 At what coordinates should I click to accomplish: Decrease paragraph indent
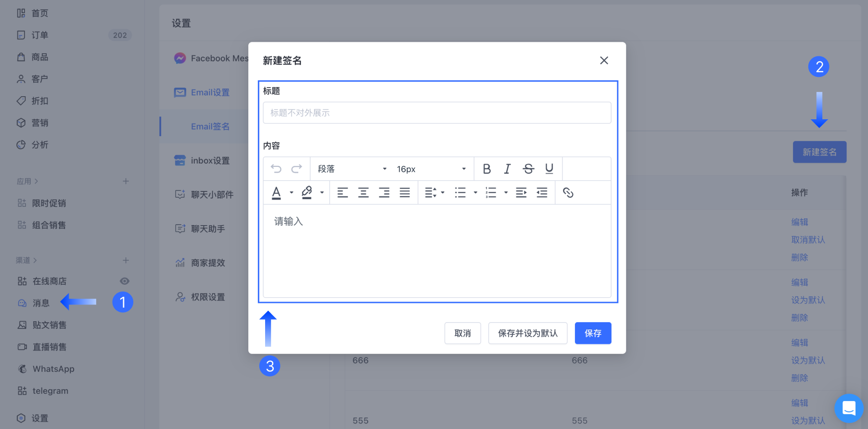tap(542, 193)
